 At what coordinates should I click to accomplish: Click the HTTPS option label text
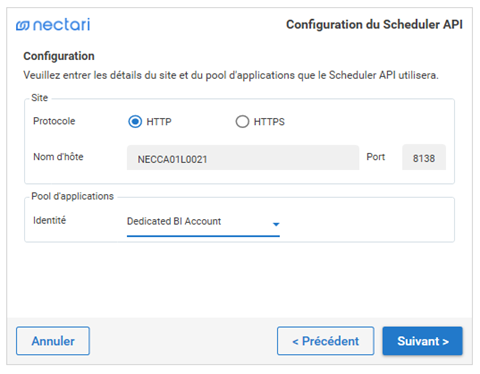click(x=269, y=122)
